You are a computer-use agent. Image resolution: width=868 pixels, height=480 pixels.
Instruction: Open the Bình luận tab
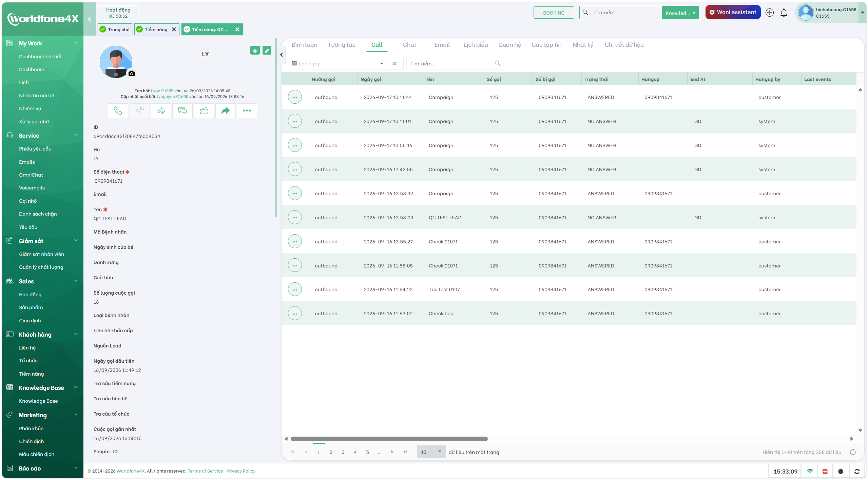[305, 45]
